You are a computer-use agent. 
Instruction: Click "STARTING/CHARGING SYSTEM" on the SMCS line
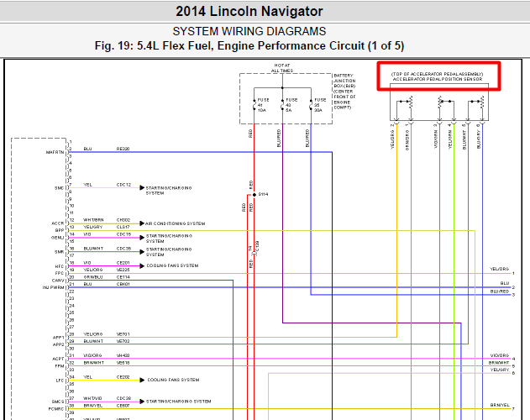pyautogui.click(x=178, y=402)
